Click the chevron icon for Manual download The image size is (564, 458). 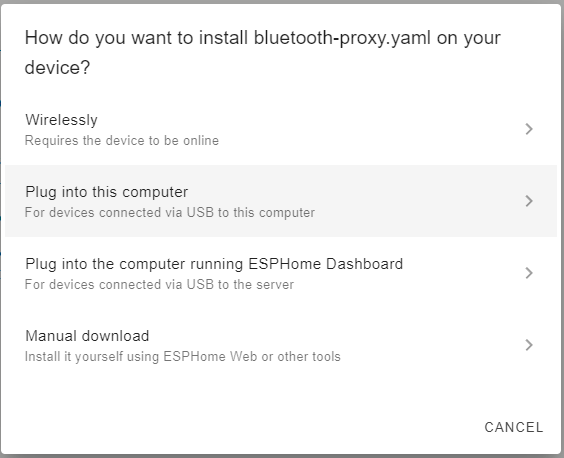point(528,345)
